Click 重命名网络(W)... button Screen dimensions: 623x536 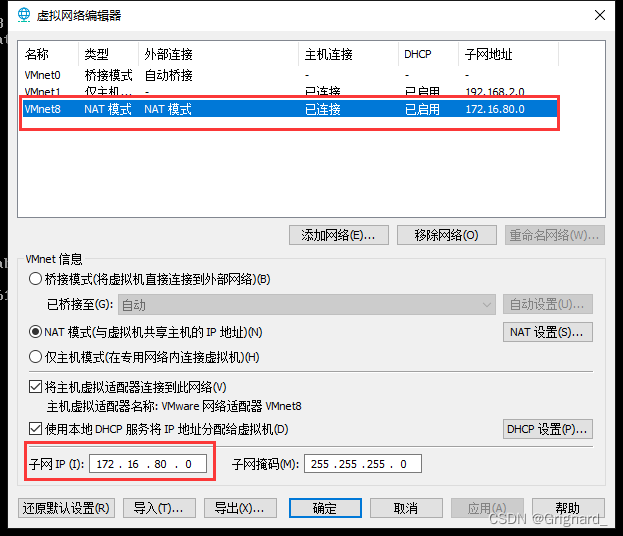pos(555,235)
